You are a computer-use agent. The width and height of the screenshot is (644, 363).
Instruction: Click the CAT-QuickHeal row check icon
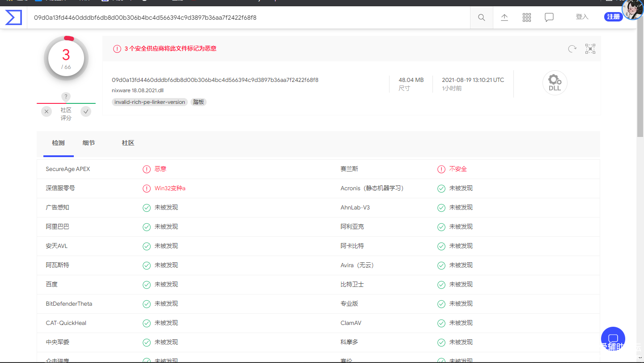tap(147, 323)
